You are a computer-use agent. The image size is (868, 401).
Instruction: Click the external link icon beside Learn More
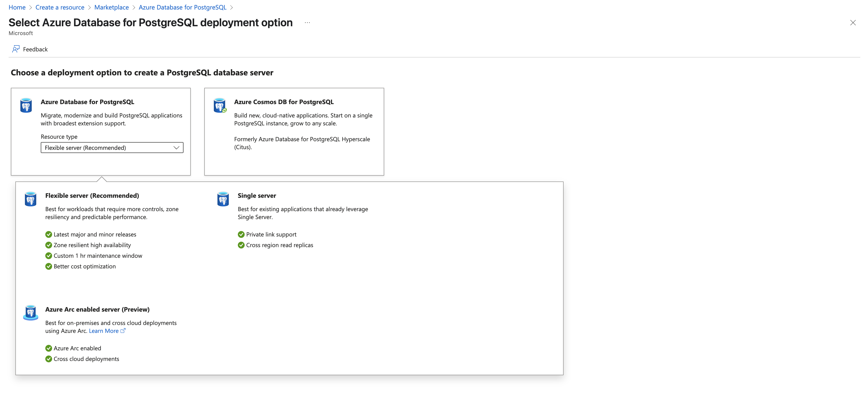click(123, 331)
